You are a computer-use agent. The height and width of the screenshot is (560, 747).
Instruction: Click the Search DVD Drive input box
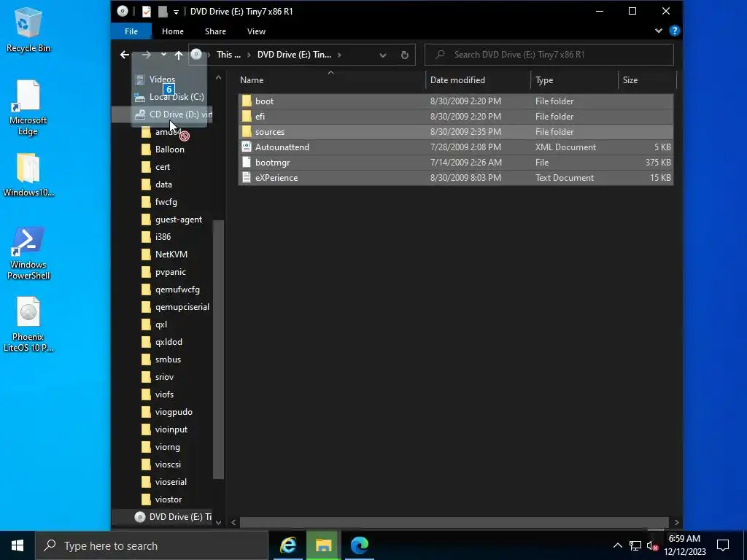(x=549, y=55)
